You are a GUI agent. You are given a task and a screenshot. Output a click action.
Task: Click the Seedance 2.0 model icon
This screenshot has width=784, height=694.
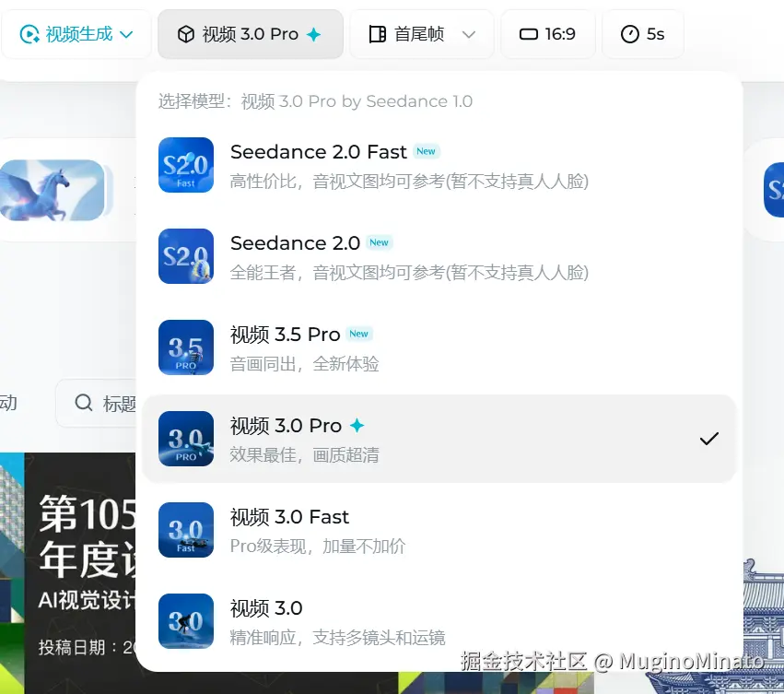pyautogui.click(x=186, y=256)
